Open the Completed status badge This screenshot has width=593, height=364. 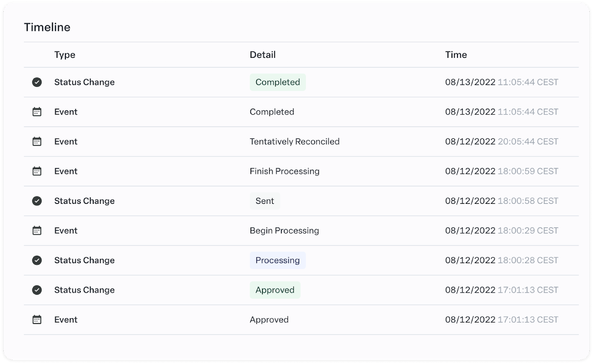pyautogui.click(x=278, y=82)
